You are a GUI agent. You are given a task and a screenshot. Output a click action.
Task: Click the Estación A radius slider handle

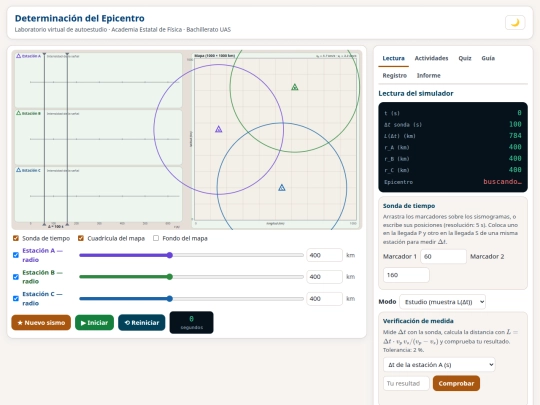pyautogui.click(x=169, y=255)
